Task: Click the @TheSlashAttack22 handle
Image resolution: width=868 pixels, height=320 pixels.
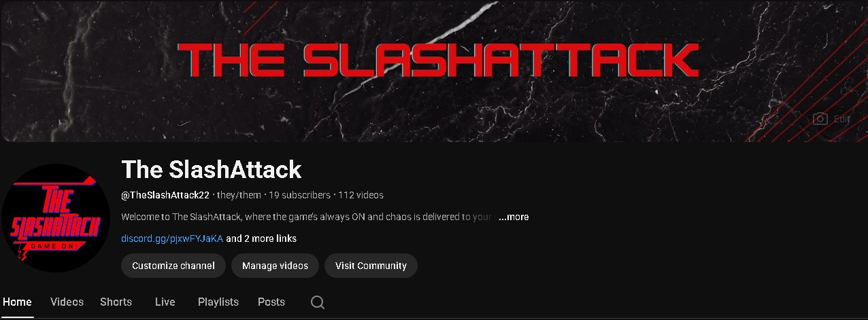Action: coord(166,195)
